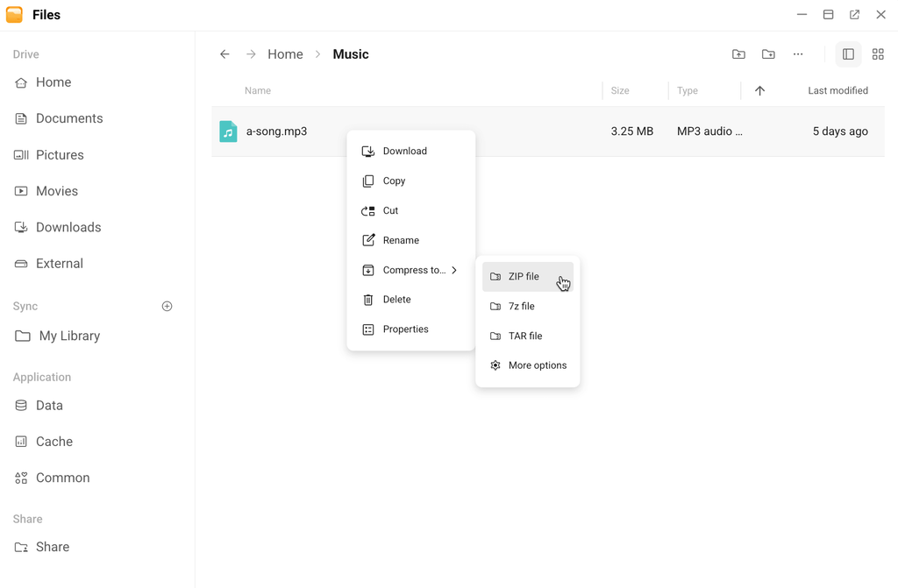
Task: Add a sync library with plus icon
Action: [x=167, y=307]
